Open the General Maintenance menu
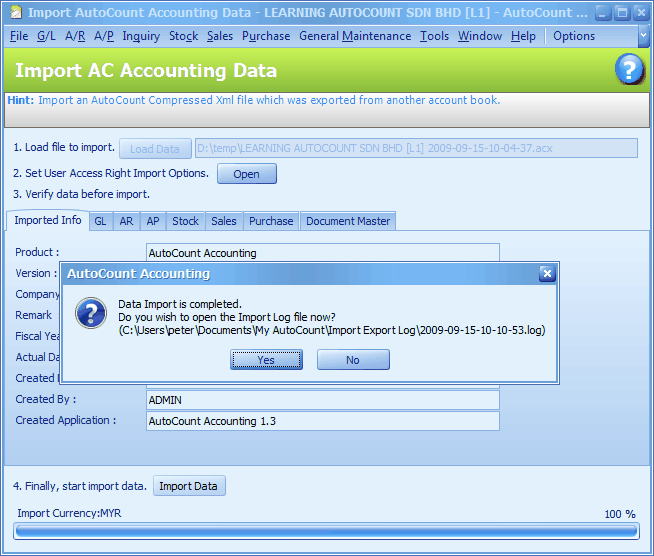Screen dimensions: 654x556 coord(355,36)
